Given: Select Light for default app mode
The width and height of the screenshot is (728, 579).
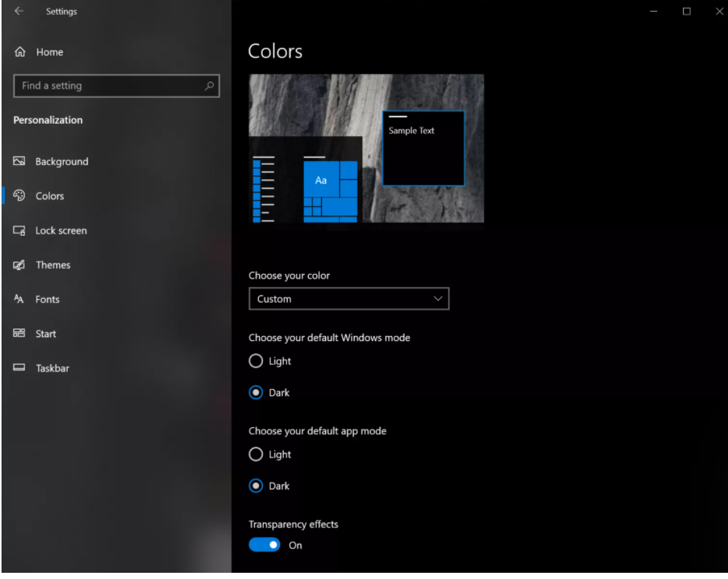Looking at the screenshot, I should tap(256, 454).
